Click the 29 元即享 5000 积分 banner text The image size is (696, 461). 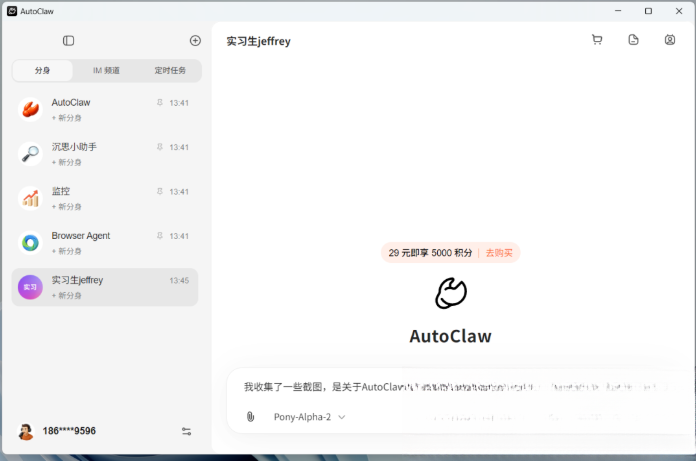click(x=430, y=253)
